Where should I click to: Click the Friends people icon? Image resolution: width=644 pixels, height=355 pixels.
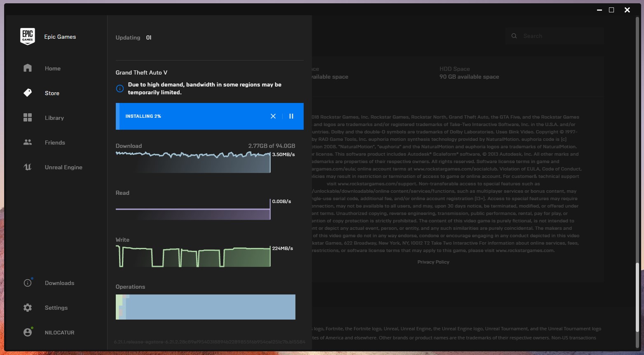[28, 142]
